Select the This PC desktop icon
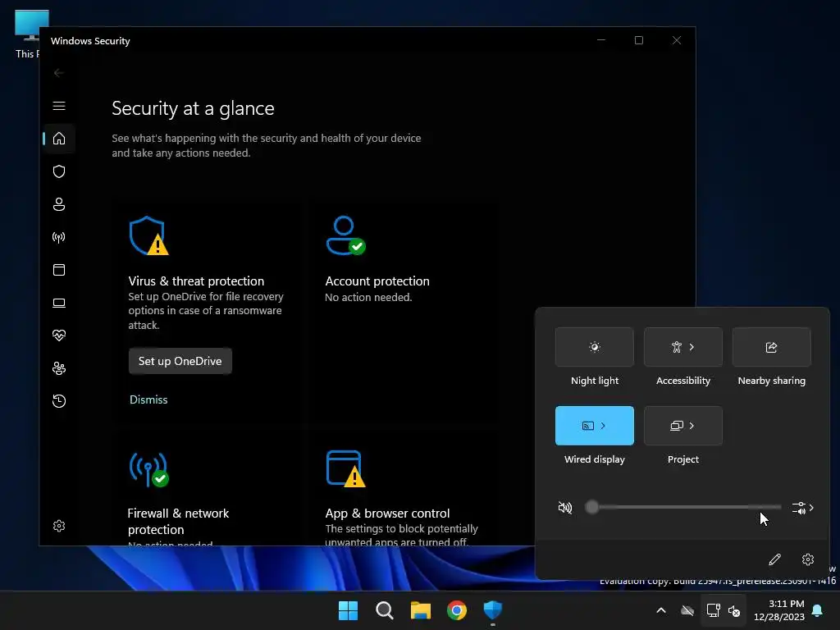The width and height of the screenshot is (840, 630). click(x=27, y=34)
